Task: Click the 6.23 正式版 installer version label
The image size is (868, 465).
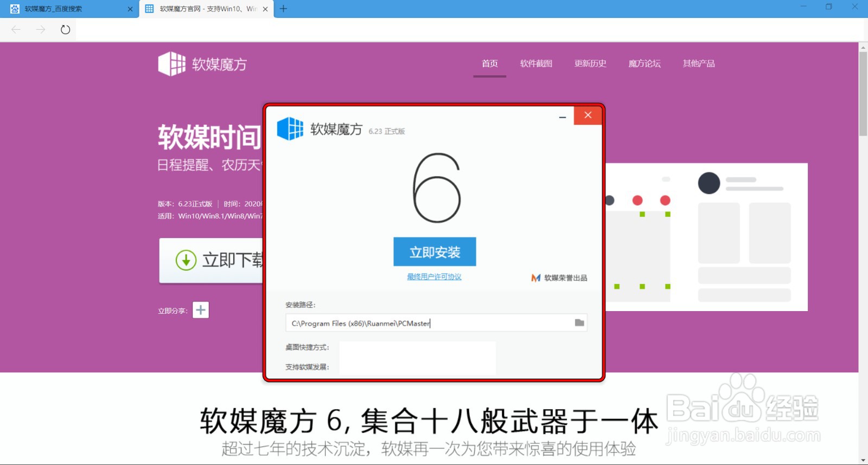Action: tap(387, 131)
